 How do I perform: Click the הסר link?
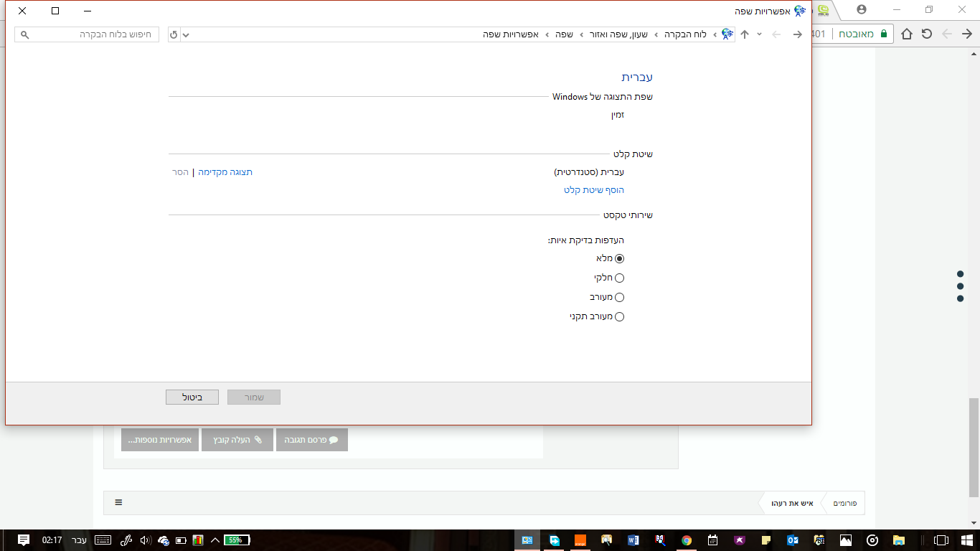pos(180,172)
